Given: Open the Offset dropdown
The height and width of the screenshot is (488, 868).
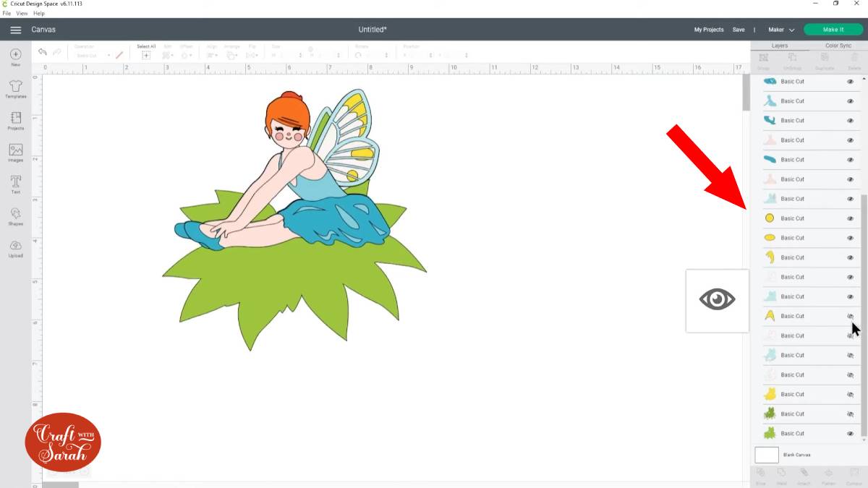Looking at the screenshot, I should pyautogui.click(x=187, y=55).
